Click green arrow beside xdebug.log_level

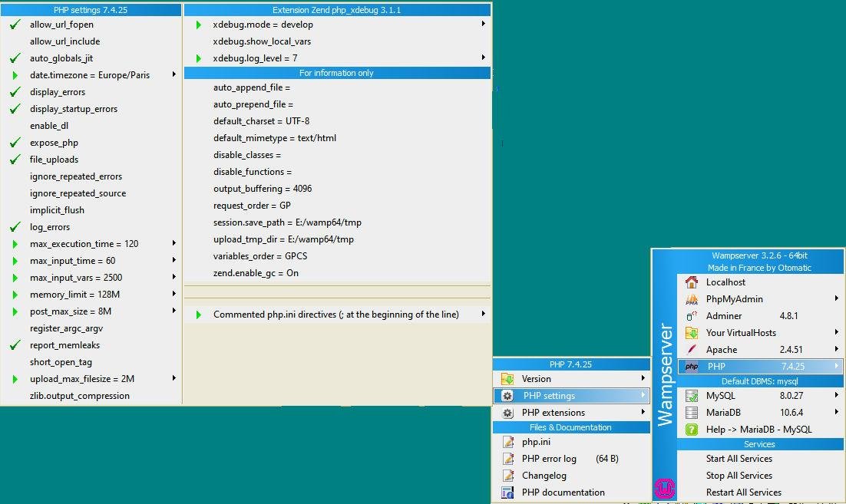[x=199, y=58]
